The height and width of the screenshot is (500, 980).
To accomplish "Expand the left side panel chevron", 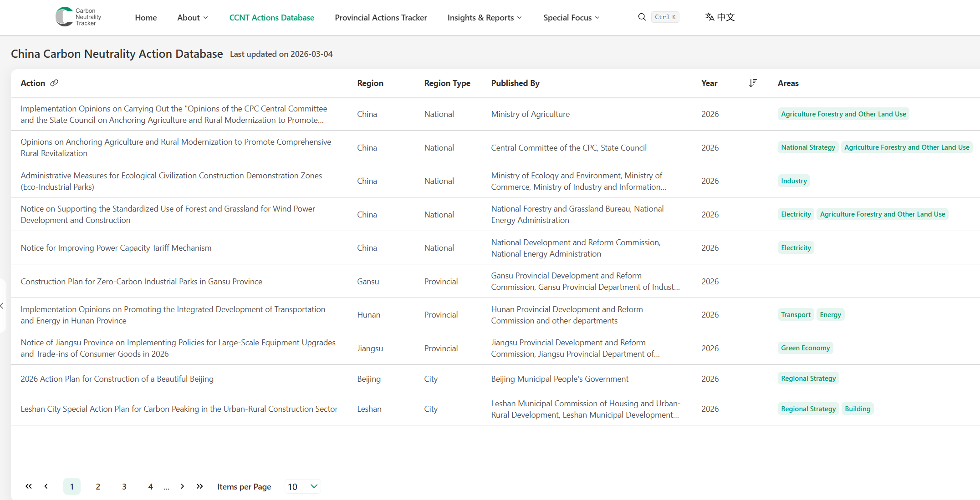I will (x=2, y=306).
